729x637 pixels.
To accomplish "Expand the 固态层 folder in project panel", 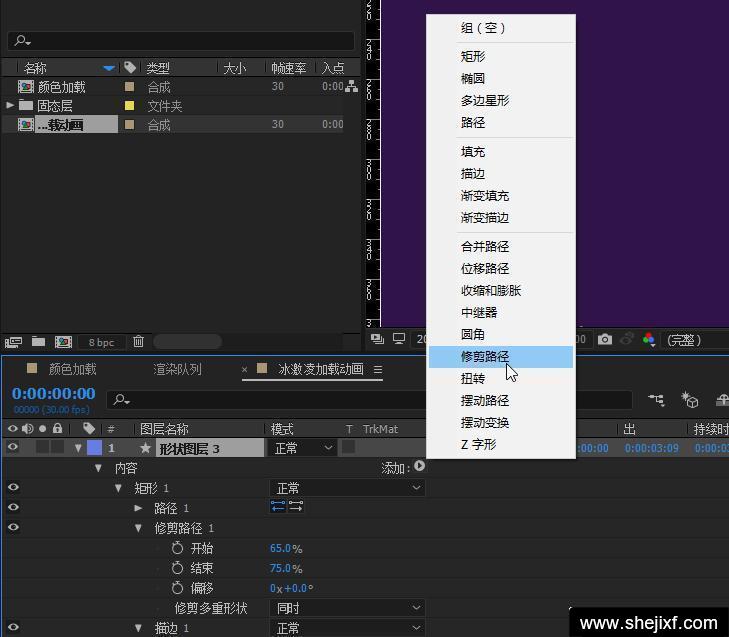I will coord(11,105).
